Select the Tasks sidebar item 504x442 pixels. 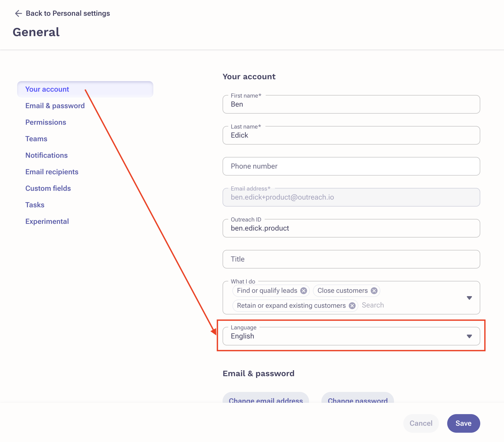pos(35,205)
